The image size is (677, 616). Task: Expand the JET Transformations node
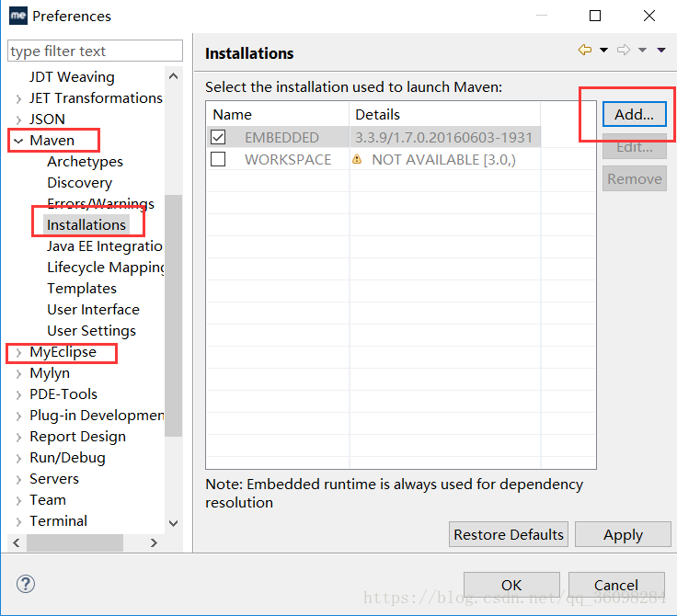pyautogui.click(x=18, y=99)
